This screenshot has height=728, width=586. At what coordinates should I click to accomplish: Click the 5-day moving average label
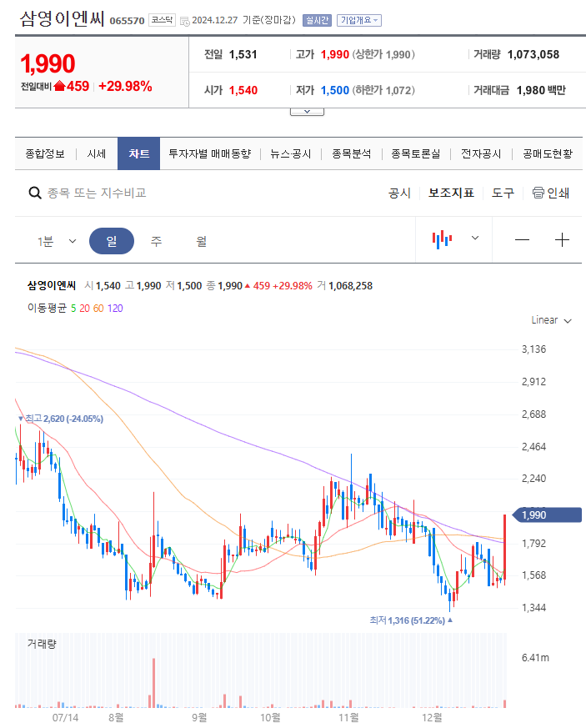click(73, 309)
